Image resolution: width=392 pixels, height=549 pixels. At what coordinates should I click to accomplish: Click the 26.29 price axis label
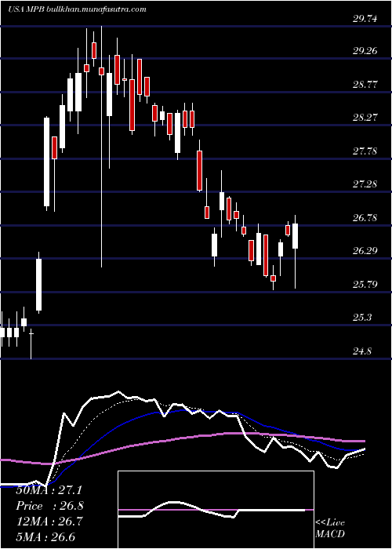365,251
